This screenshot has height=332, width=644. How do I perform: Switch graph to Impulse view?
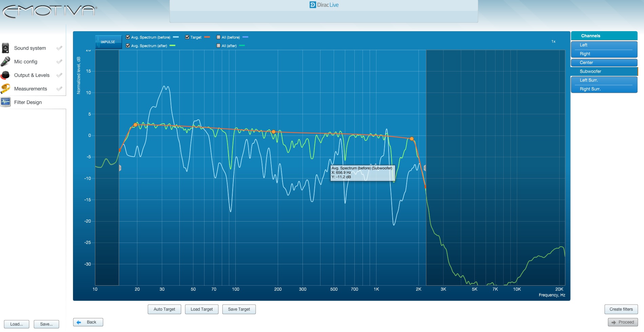click(x=108, y=42)
